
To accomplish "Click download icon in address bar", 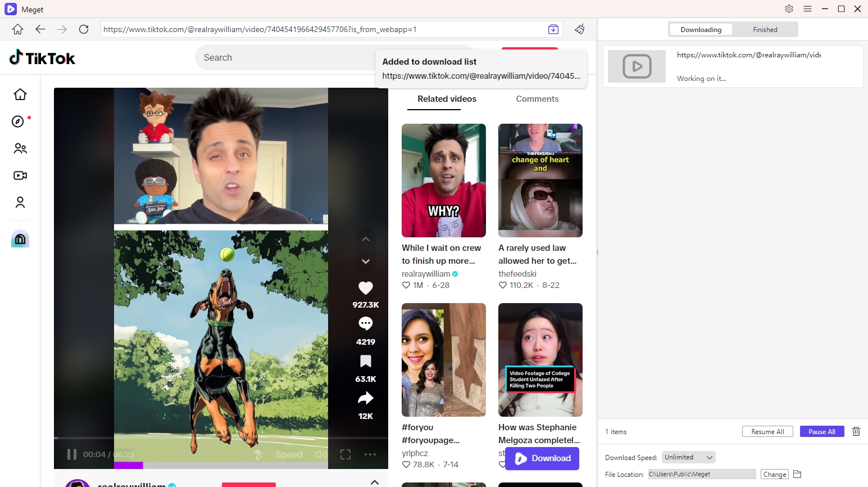I will click(553, 29).
